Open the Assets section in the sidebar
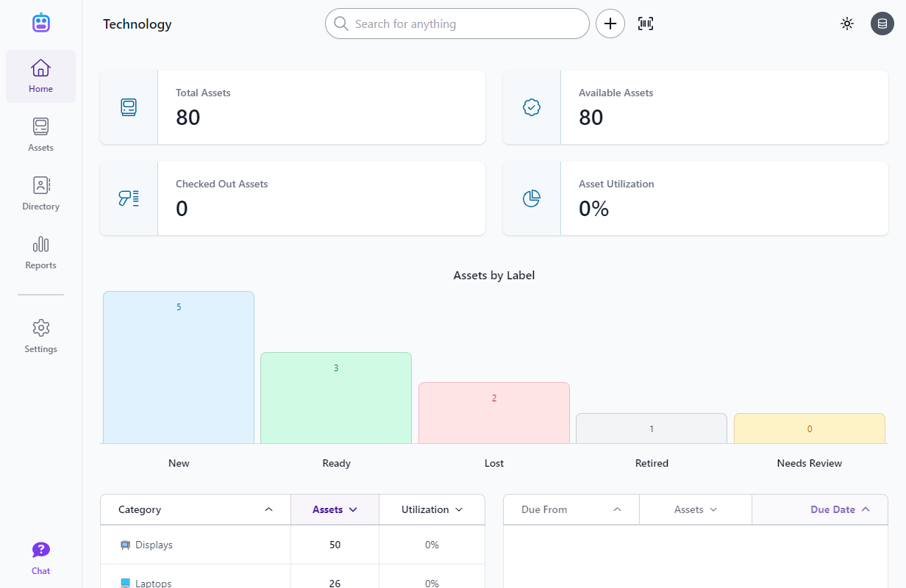Viewport: 906px width, 588px height. (40, 135)
